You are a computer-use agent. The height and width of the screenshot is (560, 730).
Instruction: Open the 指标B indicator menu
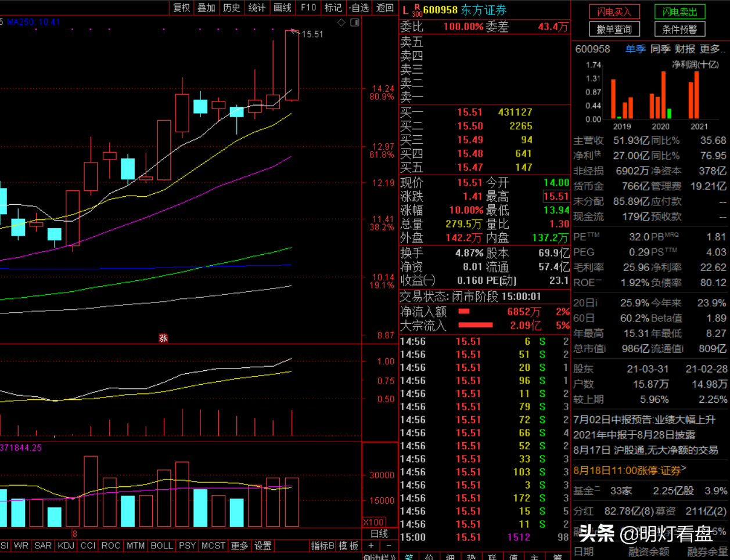(322, 546)
